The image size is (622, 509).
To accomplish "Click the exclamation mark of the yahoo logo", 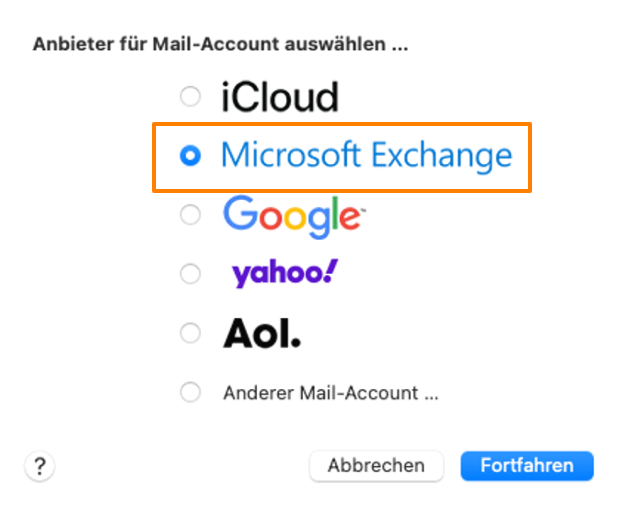I will point(331,271).
